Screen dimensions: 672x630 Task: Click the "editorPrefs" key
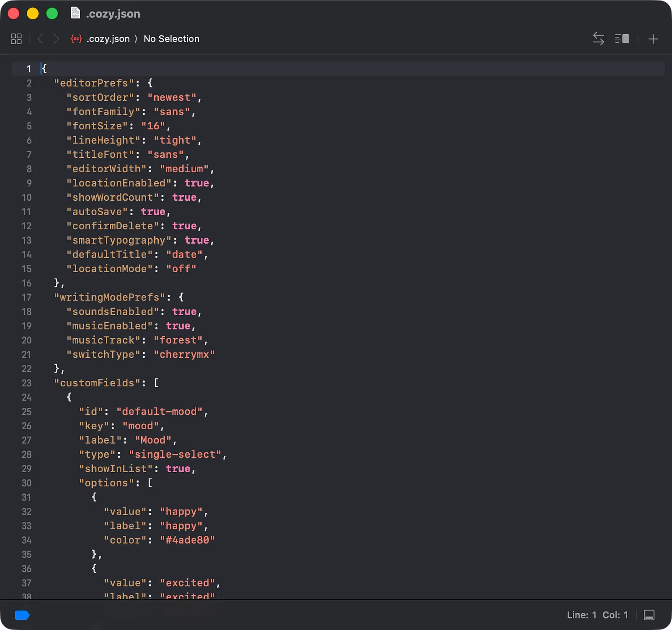[x=94, y=83]
